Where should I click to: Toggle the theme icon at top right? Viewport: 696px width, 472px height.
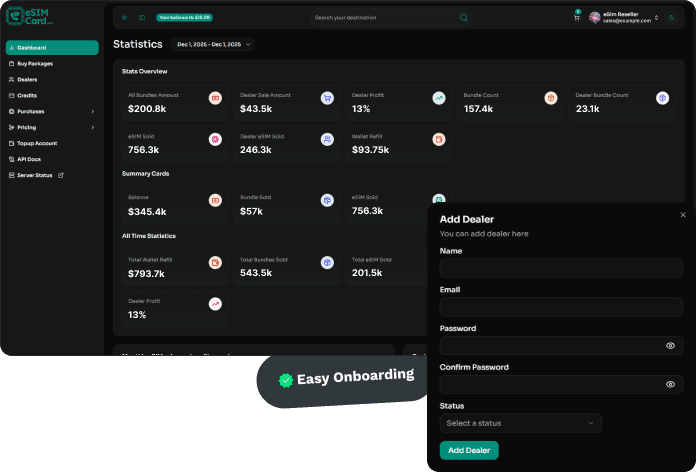670,17
